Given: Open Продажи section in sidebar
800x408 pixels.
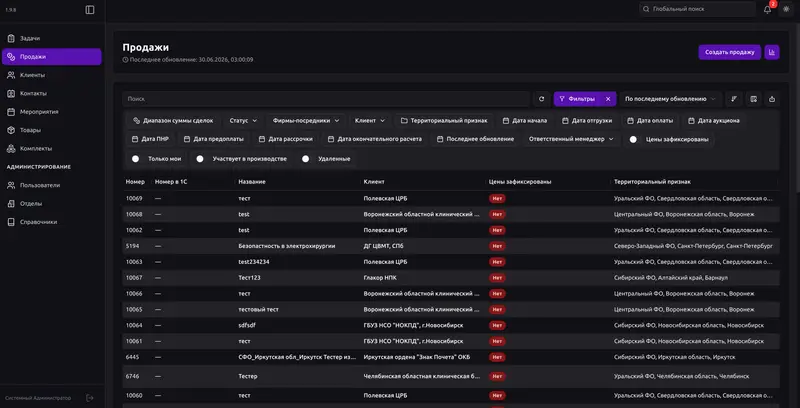Looking at the screenshot, I should tap(52, 57).
